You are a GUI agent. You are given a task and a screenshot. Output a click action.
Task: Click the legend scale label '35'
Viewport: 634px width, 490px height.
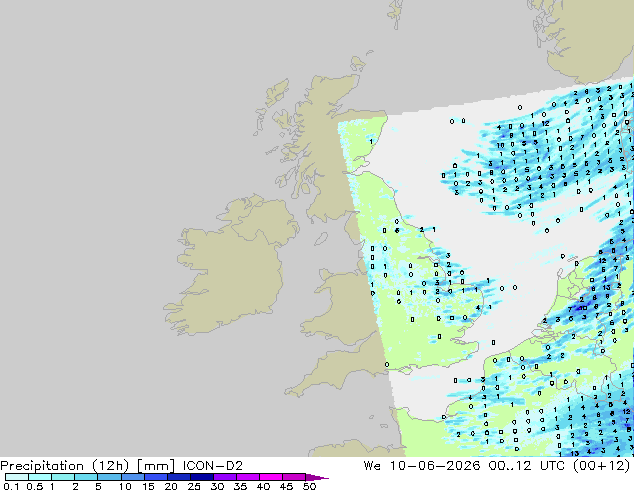(240, 486)
